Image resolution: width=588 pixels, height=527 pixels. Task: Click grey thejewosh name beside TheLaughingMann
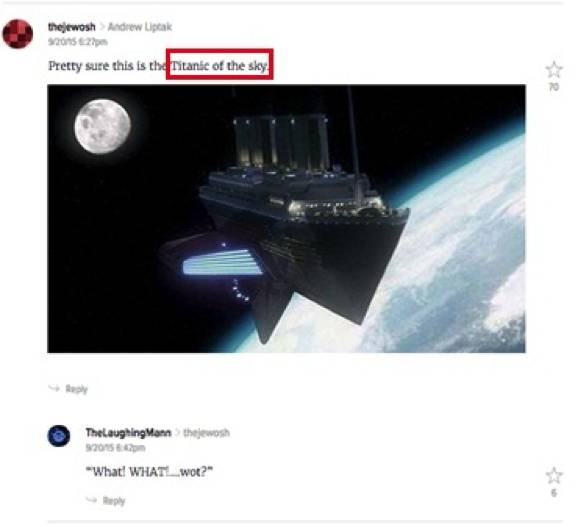pyautogui.click(x=207, y=432)
